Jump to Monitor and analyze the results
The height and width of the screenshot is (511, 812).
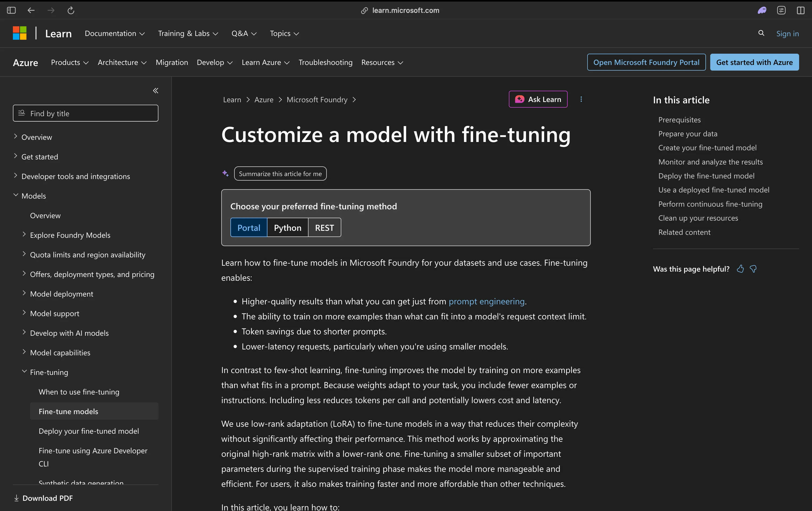click(x=711, y=162)
